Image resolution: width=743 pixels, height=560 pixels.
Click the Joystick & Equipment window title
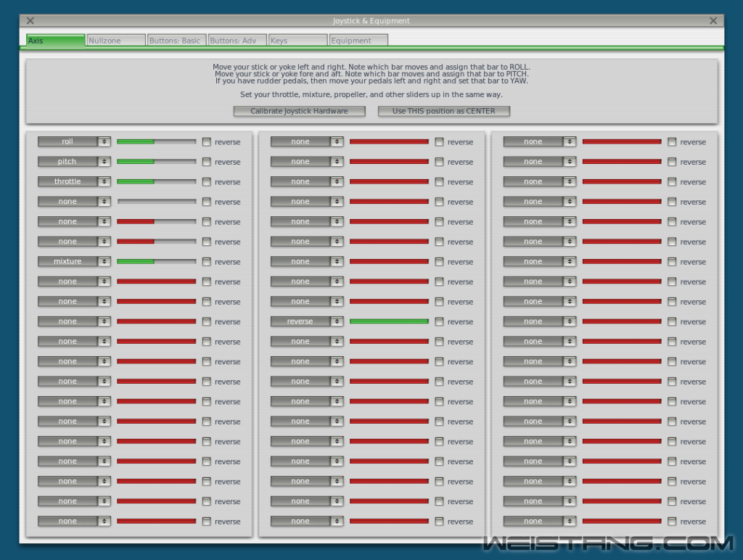click(371, 21)
